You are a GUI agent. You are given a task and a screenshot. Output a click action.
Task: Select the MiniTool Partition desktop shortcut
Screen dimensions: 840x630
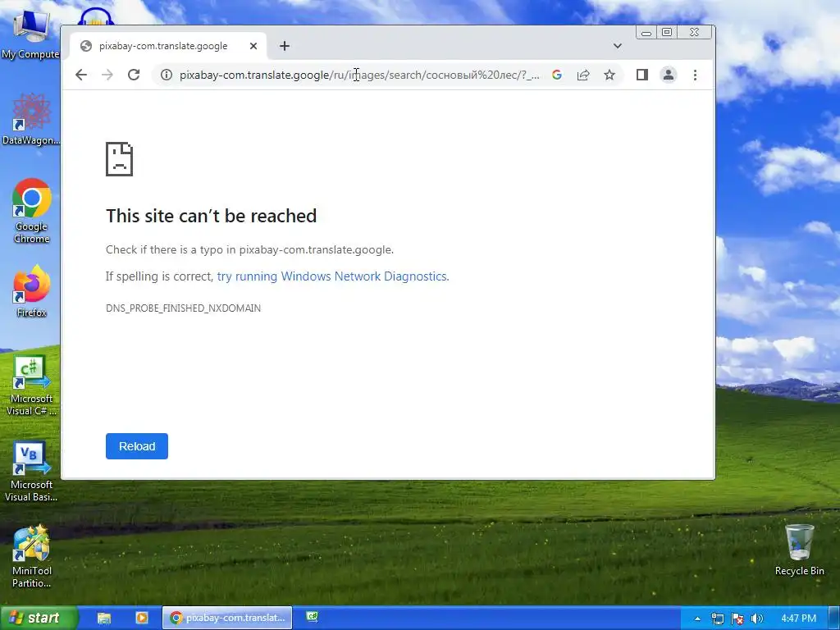click(x=32, y=557)
